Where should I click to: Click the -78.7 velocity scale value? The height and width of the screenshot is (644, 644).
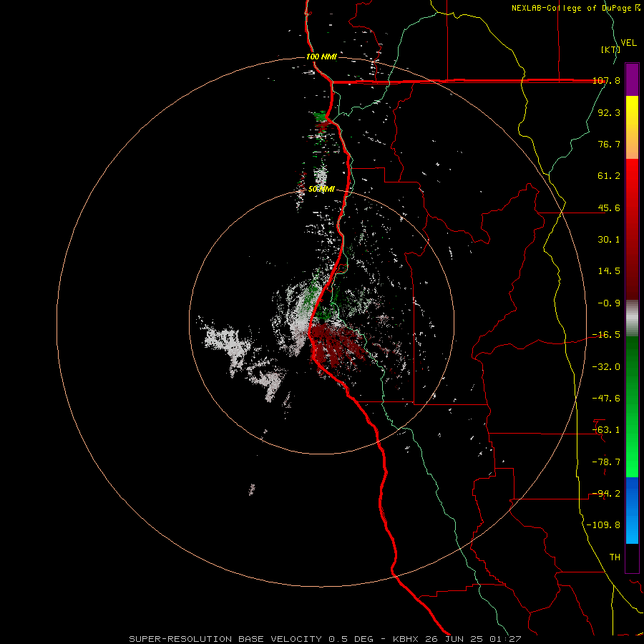[606, 462]
